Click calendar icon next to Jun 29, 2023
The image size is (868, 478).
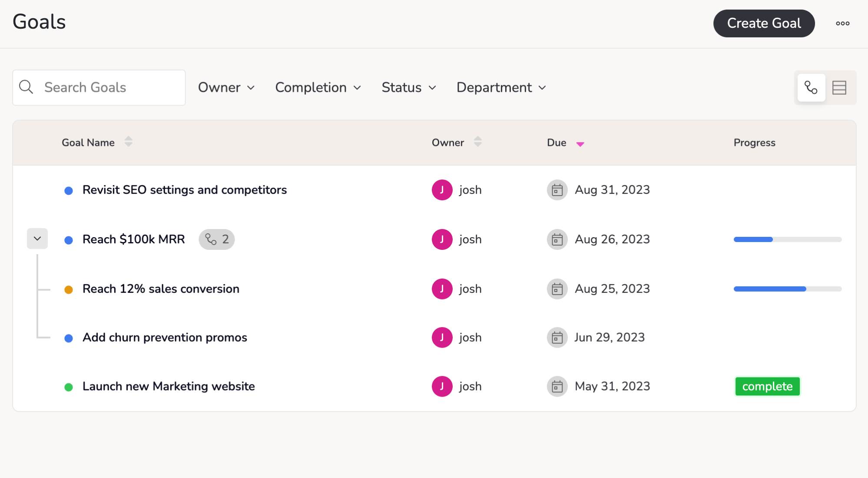(557, 338)
